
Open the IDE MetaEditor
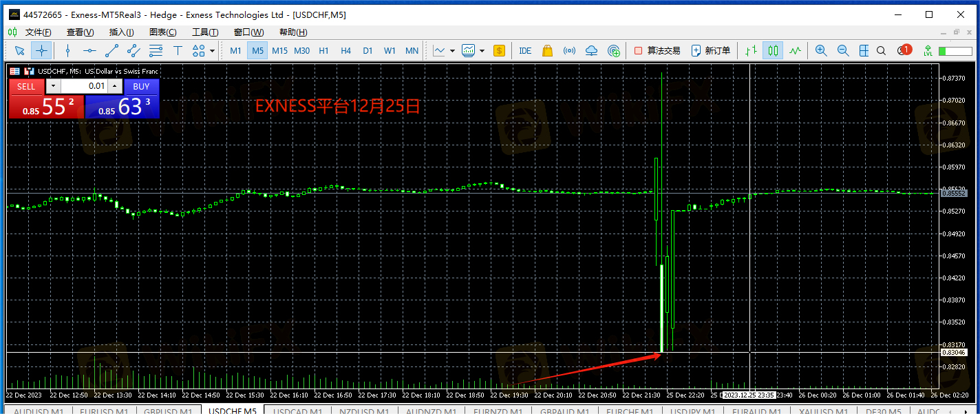click(525, 50)
